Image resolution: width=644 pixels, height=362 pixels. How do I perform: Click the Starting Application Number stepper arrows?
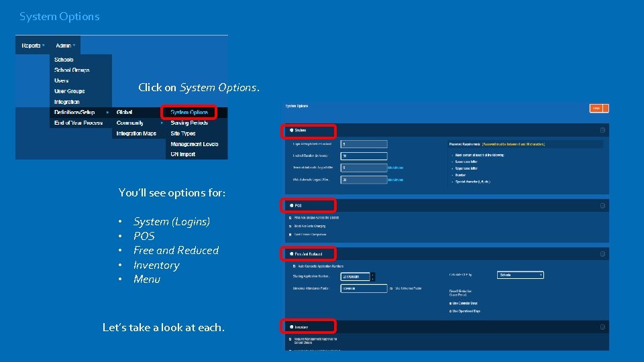pos(372,277)
